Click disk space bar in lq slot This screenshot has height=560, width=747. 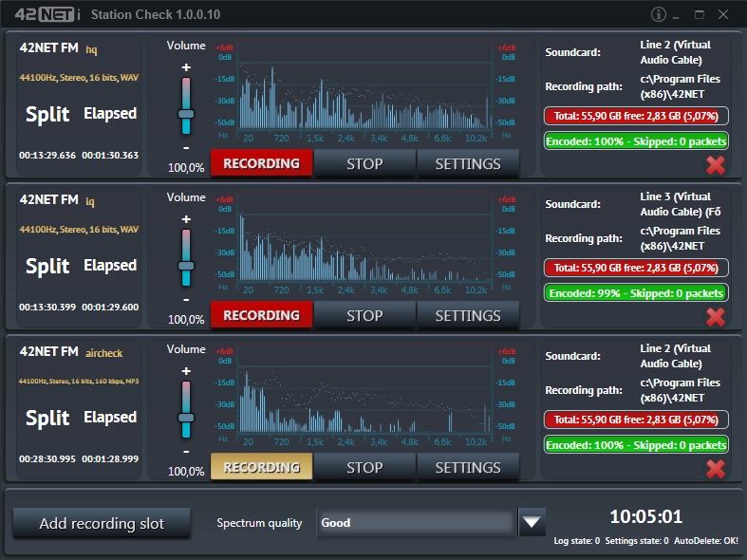point(636,268)
